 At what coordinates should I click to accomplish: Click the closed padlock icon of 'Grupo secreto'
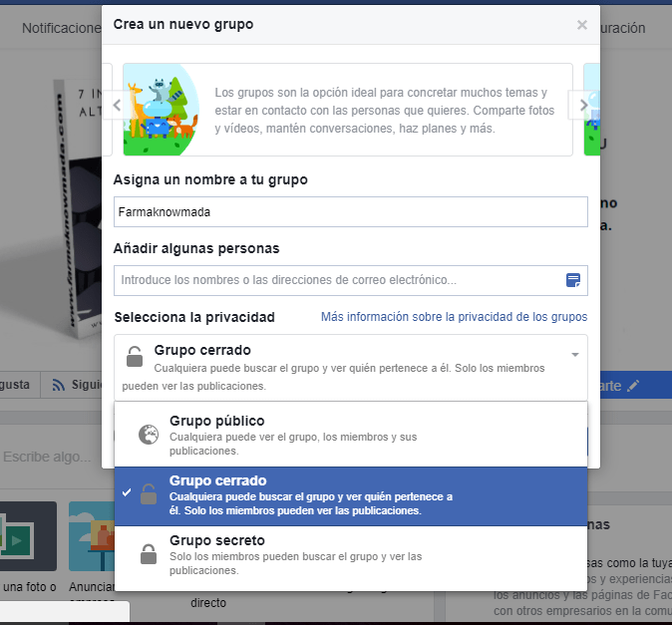point(149,554)
